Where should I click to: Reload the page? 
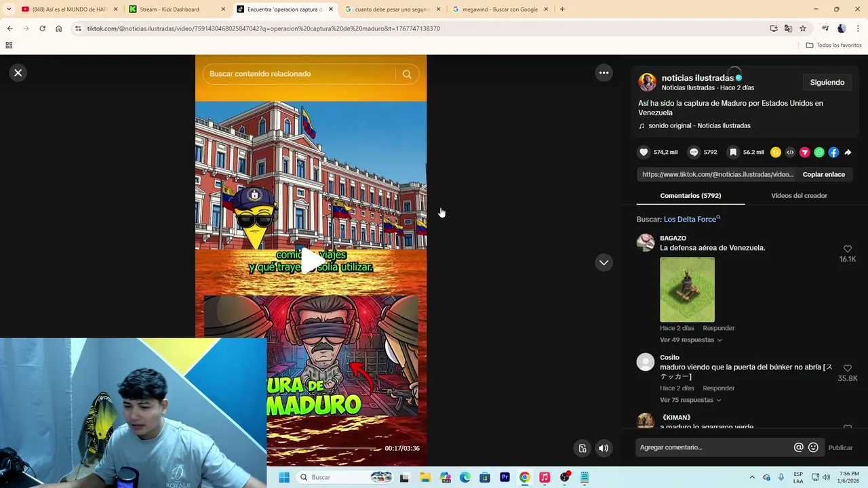pyautogui.click(x=42, y=28)
